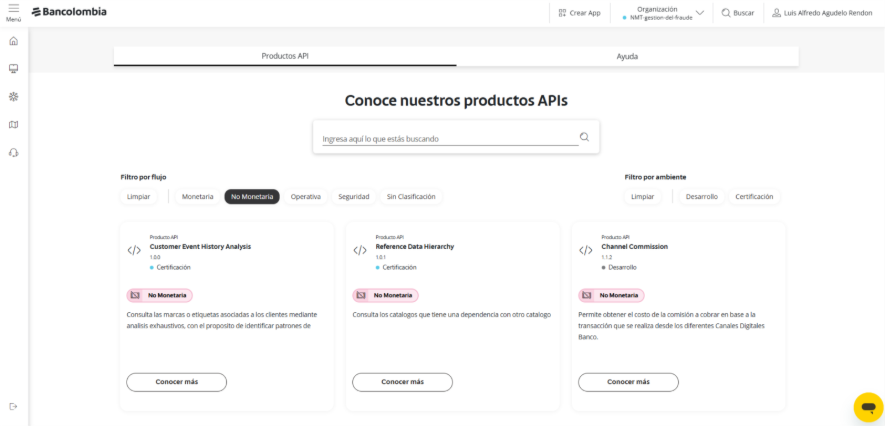Screen dimensions: 885x426
Task: Switch to the Ayuda tab
Action: coord(627,57)
